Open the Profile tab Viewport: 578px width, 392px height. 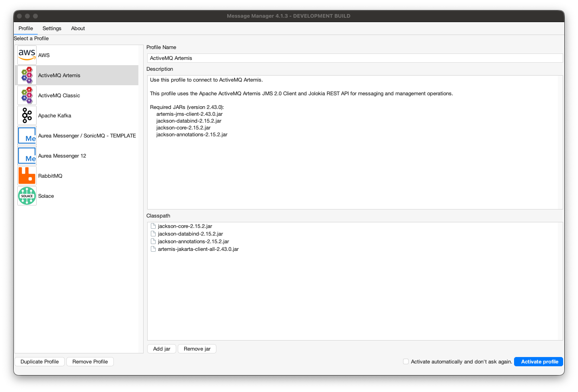tap(26, 28)
